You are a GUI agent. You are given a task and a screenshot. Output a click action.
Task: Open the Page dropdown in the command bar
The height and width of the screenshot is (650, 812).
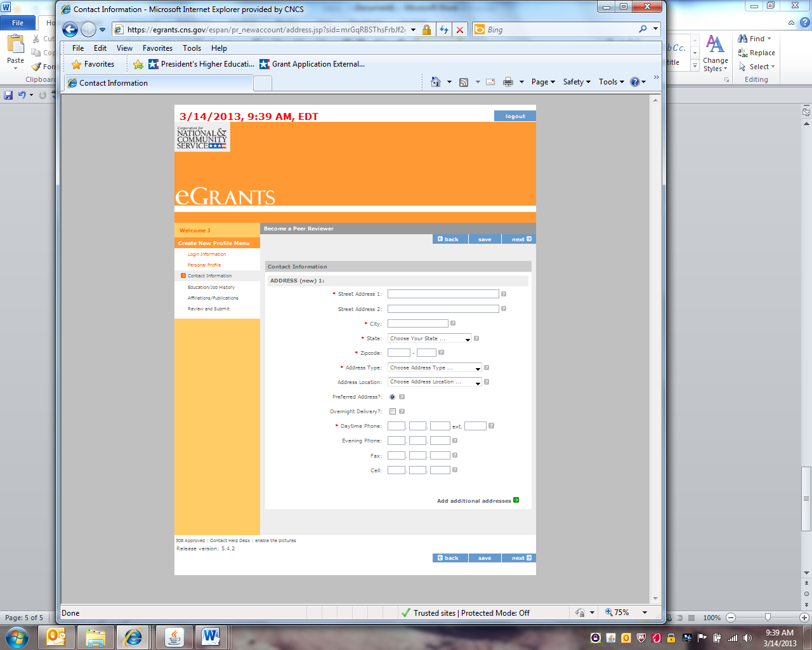tap(543, 82)
